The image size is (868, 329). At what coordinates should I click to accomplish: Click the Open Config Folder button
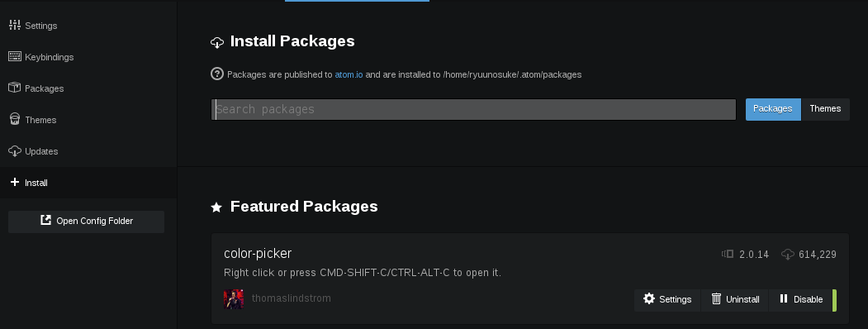point(87,221)
